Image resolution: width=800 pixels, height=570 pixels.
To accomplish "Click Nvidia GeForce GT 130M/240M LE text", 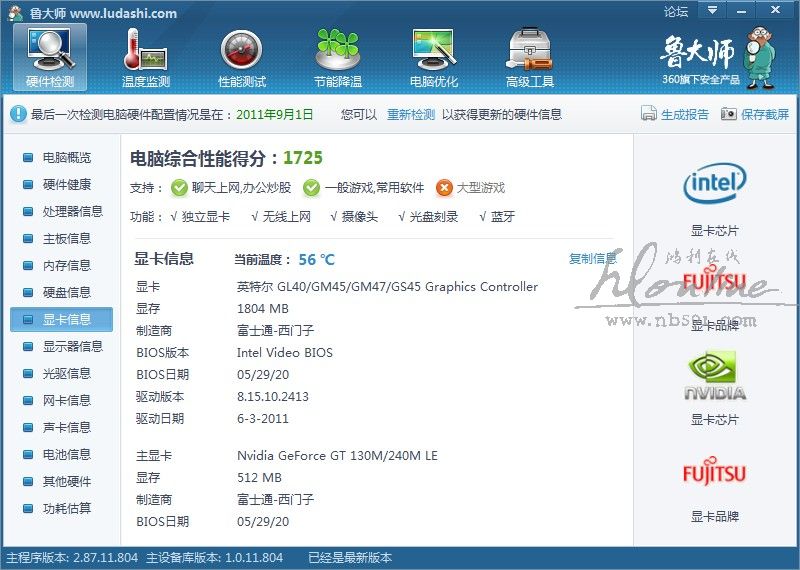I will 337,456.
